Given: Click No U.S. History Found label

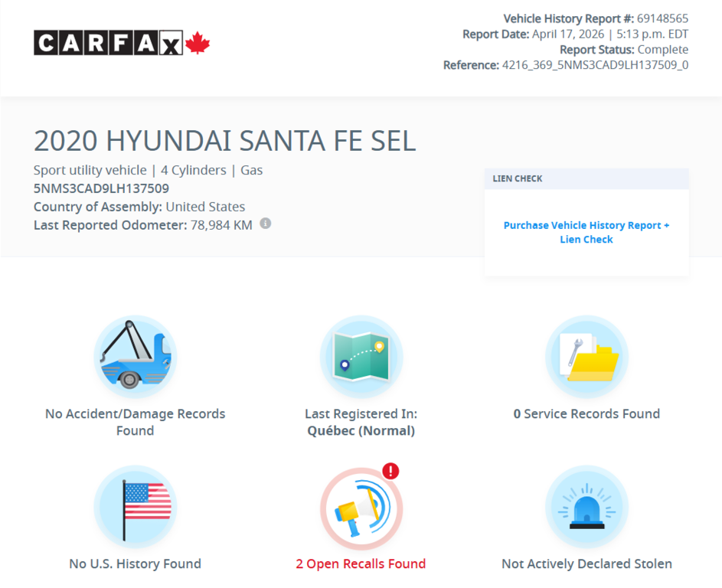Looking at the screenshot, I should (135, 563).
